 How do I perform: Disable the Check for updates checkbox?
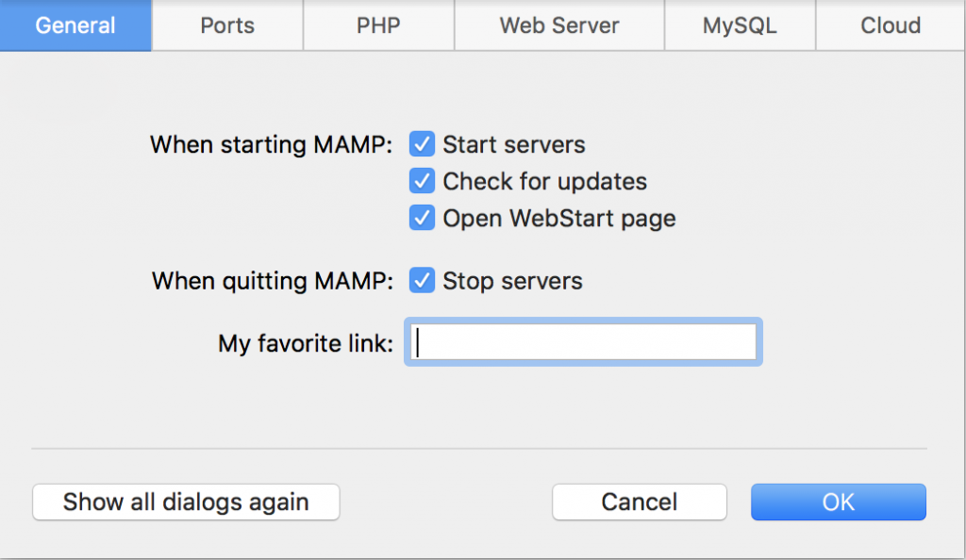pyautogui.click(x=422, y=181)
